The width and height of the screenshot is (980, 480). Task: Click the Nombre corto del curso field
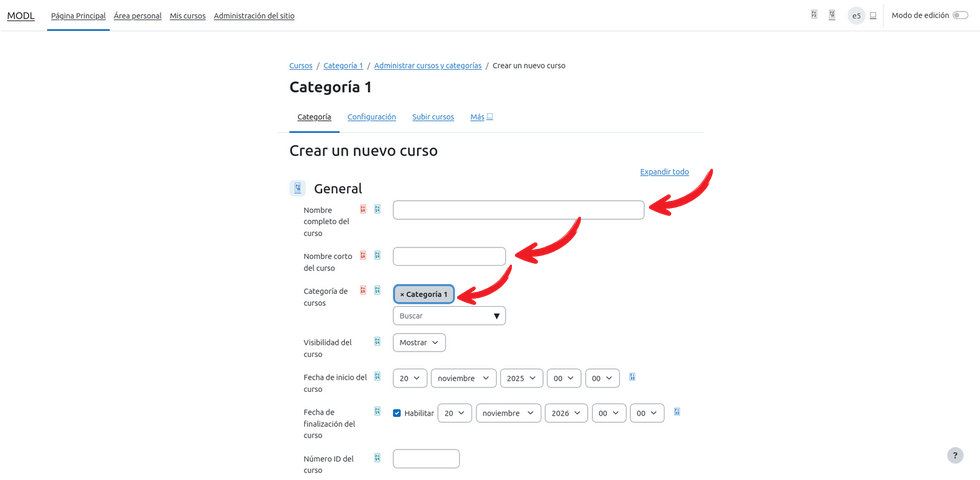(x=449, y=257)
